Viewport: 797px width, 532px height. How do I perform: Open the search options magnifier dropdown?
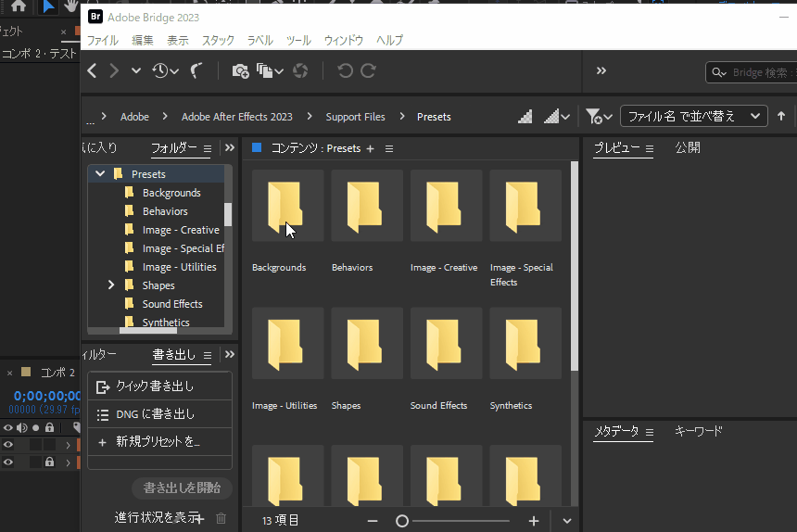pos(719,72)
